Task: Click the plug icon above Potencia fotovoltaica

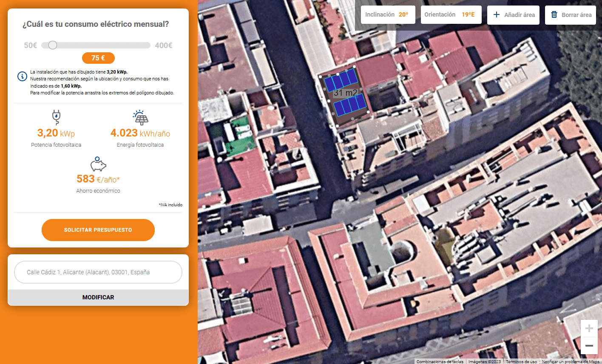Action: [56, 117]
